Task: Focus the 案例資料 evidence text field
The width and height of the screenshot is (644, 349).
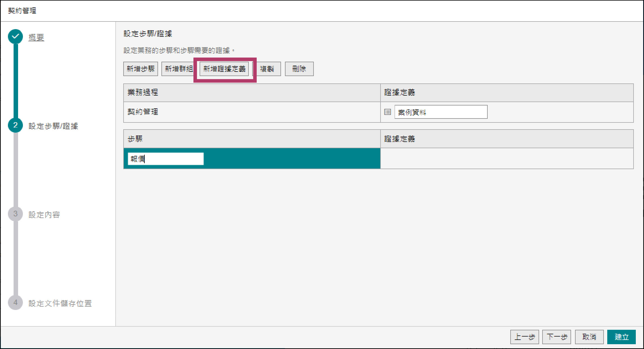Action: click(441, 112)
